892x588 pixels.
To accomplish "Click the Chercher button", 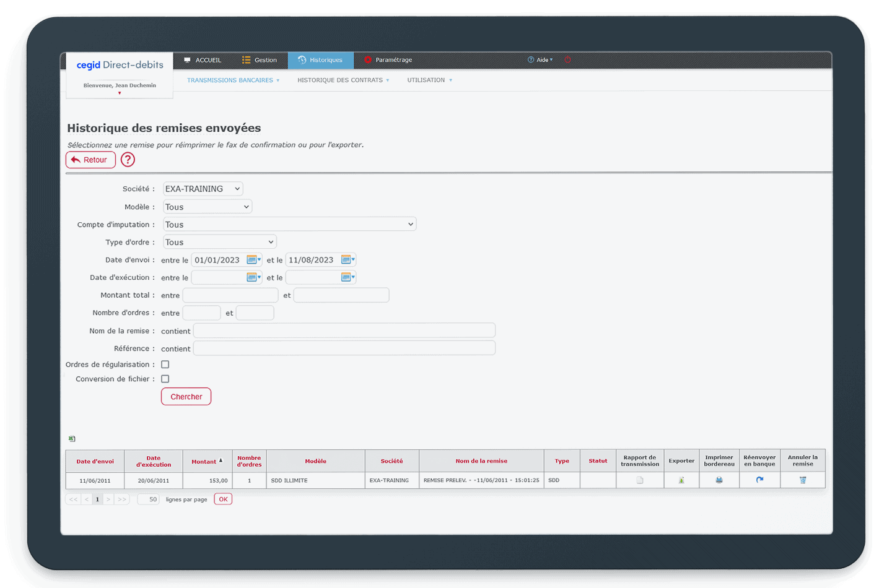I will click(186, 397).
